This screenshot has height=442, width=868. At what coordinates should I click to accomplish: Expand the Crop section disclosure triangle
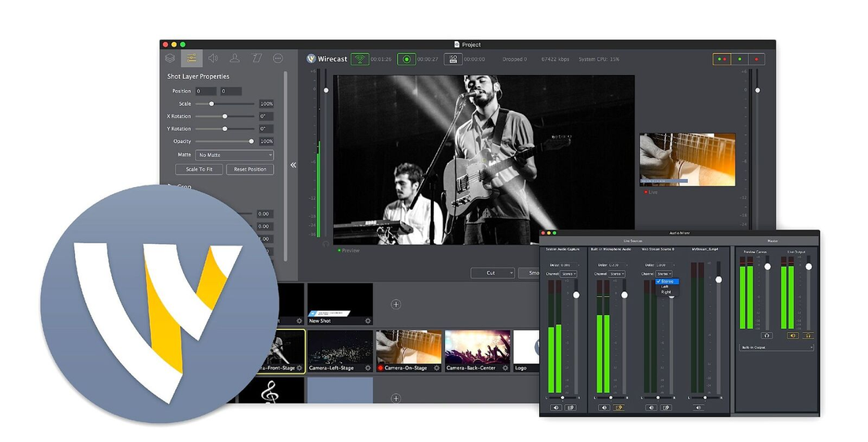click(170, 186)
